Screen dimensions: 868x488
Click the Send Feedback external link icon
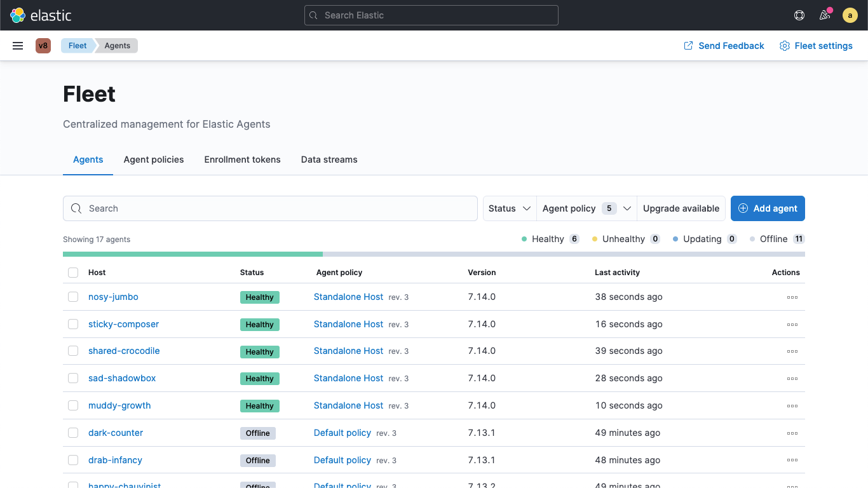688,46
